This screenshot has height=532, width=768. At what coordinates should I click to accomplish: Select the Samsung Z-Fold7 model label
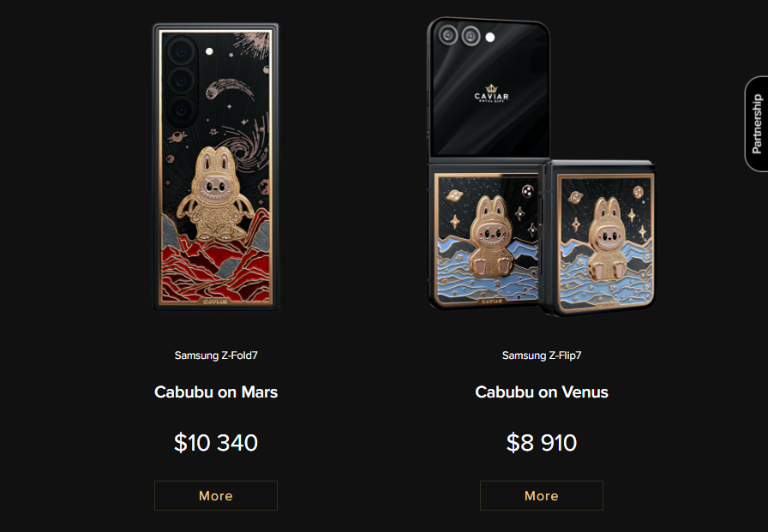click(x=216, y=356)
